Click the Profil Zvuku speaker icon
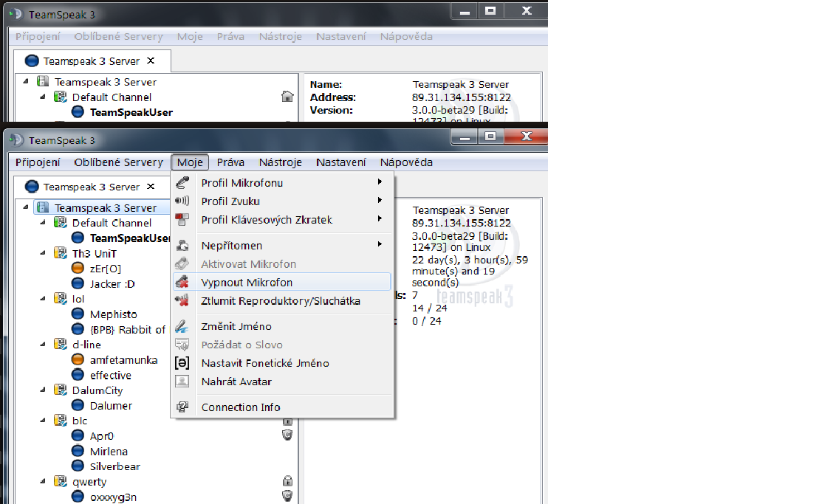Viewport: 822px width, 504px height. tap(182, 201)
